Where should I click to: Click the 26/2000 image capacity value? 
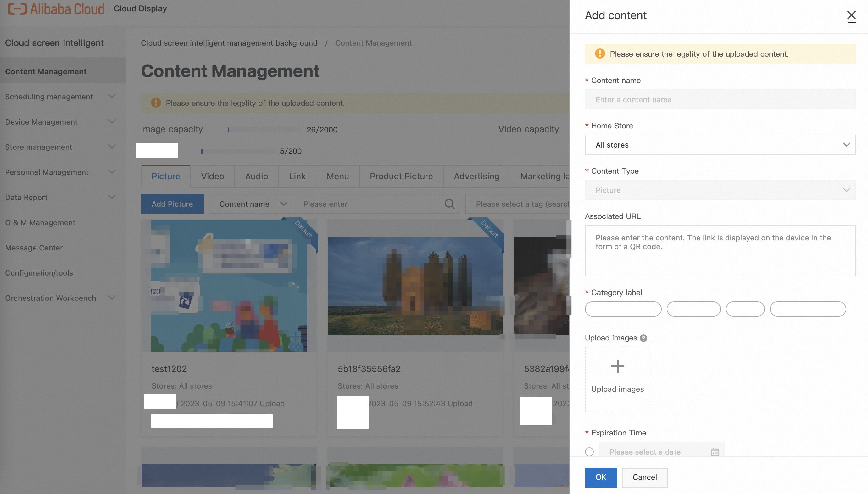click(322, 130)
